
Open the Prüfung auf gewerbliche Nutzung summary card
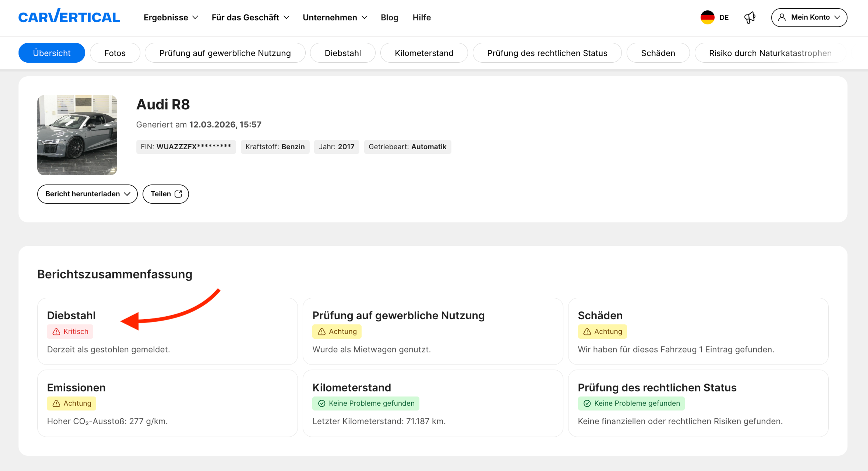click(433, 331)
